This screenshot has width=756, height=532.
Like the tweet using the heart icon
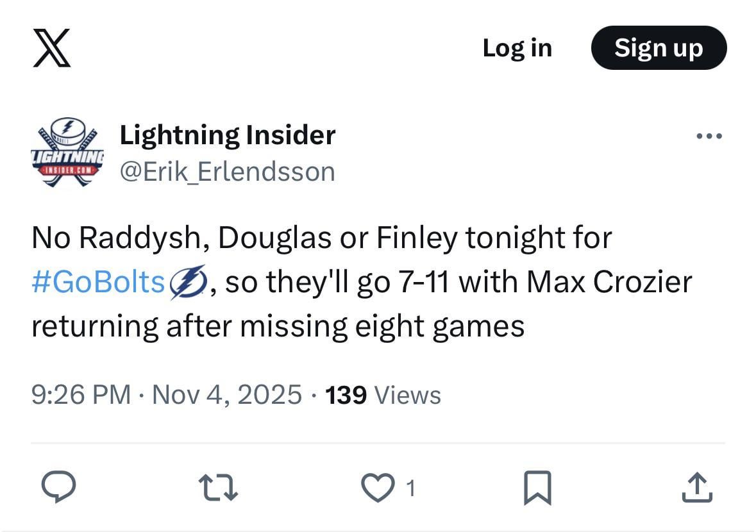point(379,488)
